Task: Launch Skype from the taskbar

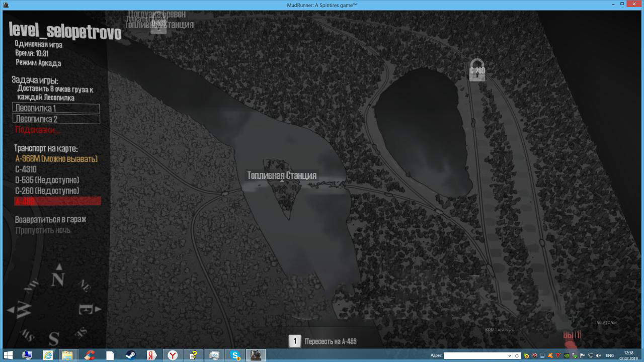Action: point(235,355)
